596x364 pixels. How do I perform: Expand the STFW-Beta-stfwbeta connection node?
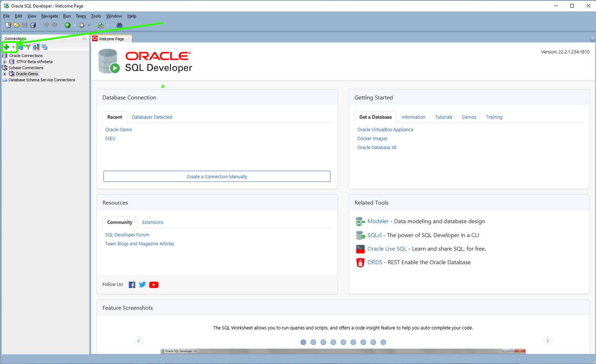click(5, 62)
